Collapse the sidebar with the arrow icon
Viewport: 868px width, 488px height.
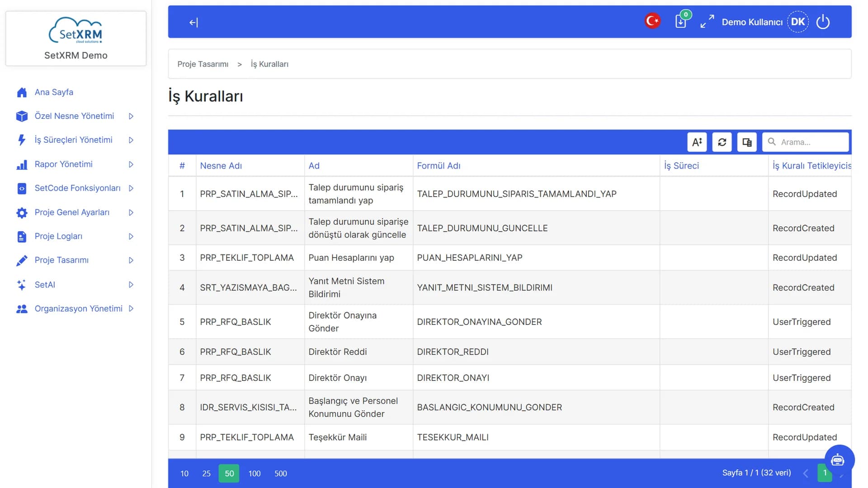tap(193, 22)
